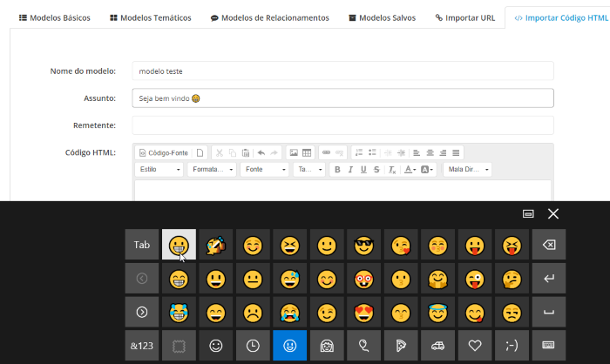Click the backspace key on keyboard
610x364 pixels.
(549, 245)
